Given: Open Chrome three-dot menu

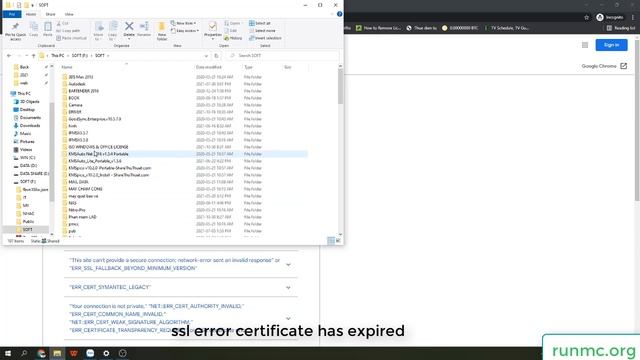Looking at the screenshot, I should [633, 17].
